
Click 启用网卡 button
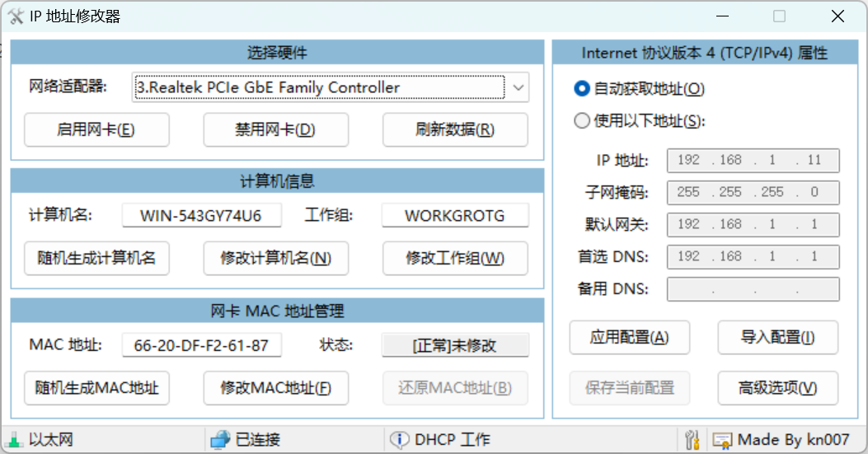96,129
